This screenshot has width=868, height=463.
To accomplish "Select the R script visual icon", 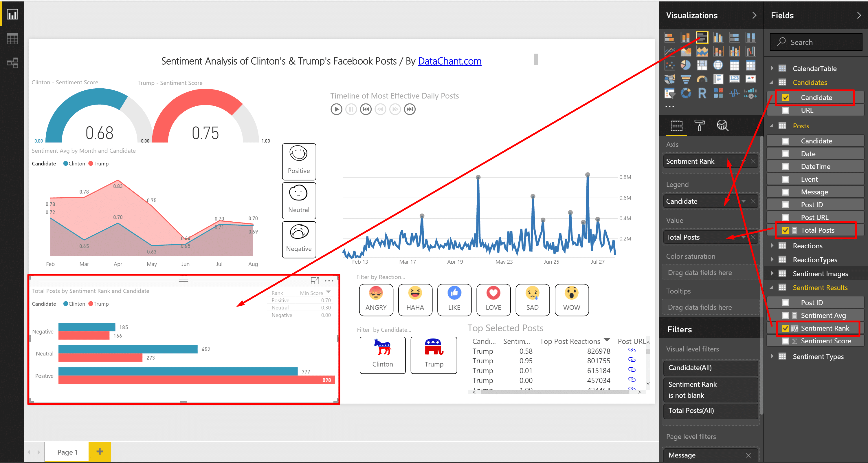I will (x=702, y=93).
